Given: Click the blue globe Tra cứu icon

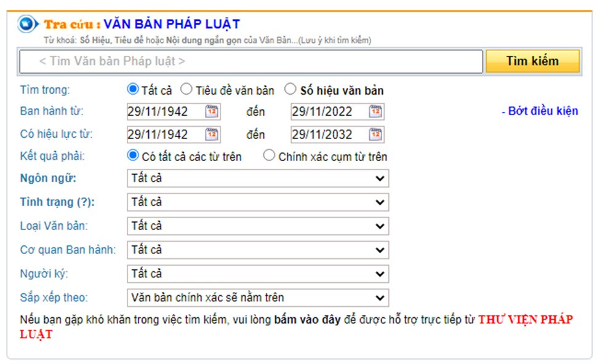Looking at the screenshot, I should point(28,25).
